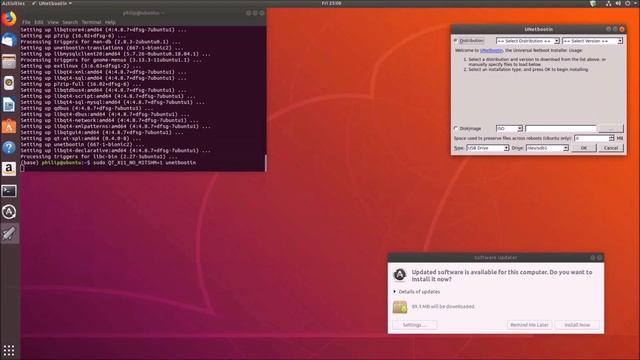Open the terminal File menu
Screen dimensions: 640x360
click(26, 22)
